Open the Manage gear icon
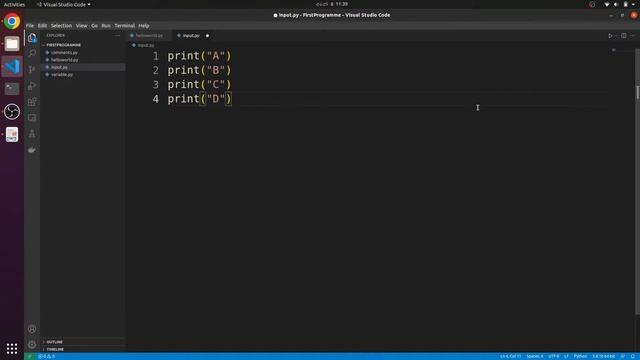Viewport: 640px width, 360px height. [x=32, y=344]
